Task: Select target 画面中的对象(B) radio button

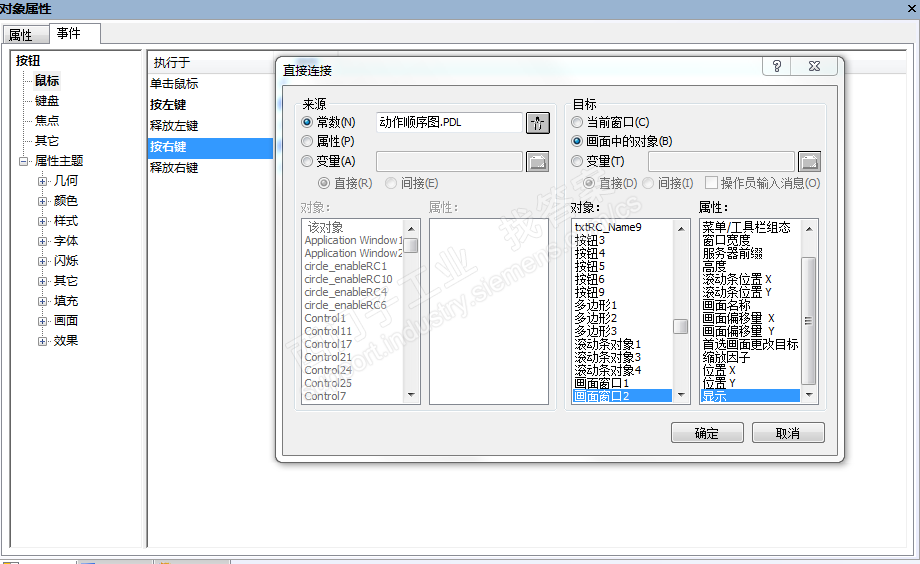Action: point(577,141)
